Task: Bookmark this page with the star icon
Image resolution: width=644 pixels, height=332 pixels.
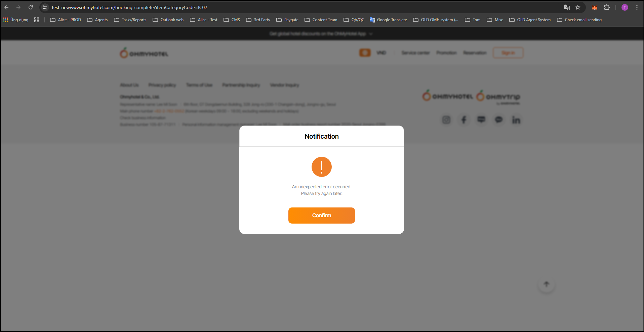Action: pos(578,7)
